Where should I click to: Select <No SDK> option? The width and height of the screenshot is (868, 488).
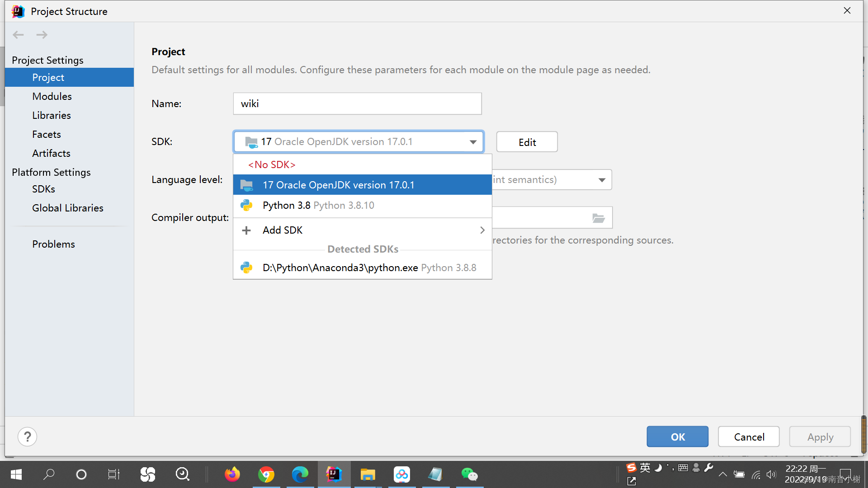363,164
